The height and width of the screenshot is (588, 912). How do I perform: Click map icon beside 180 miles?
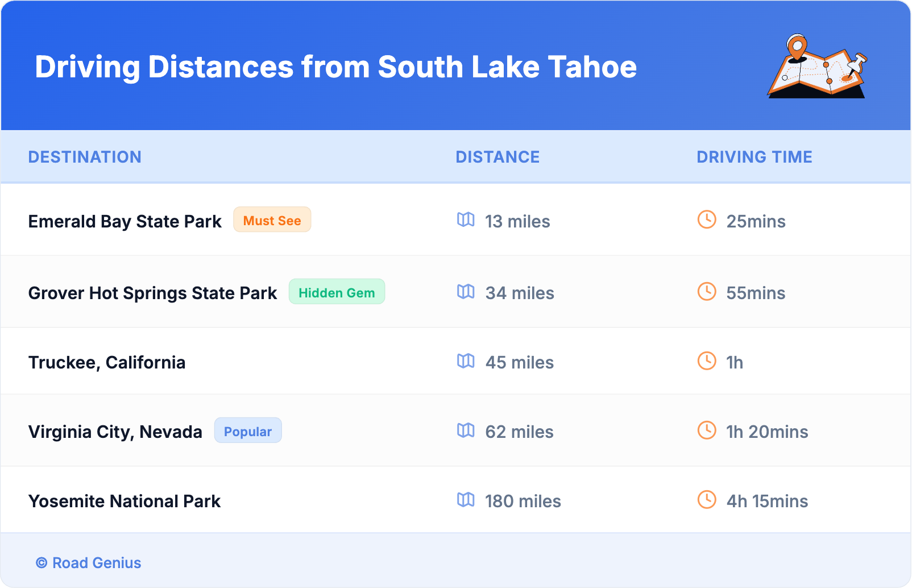tap(466, 500)
